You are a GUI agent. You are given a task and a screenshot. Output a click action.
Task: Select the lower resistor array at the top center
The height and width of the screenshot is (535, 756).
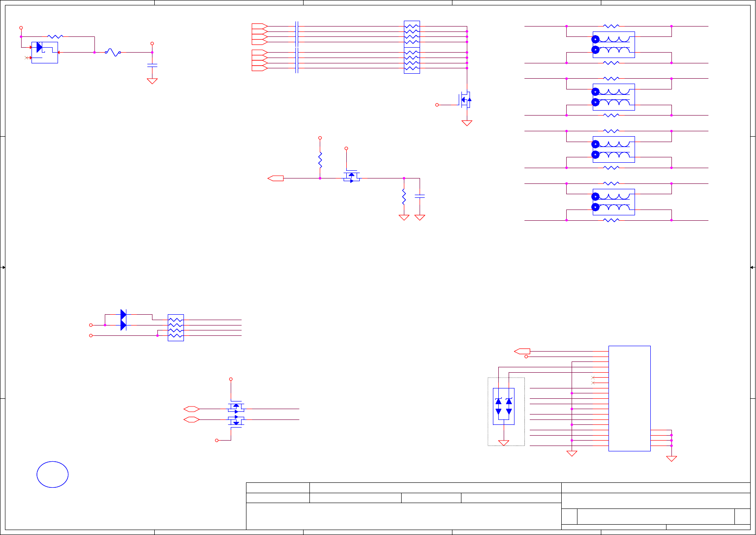[x=412, y=60]
